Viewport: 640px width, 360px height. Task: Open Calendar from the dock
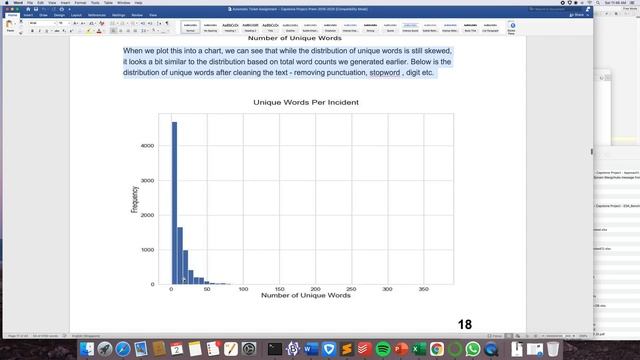(x=177, y=349)
